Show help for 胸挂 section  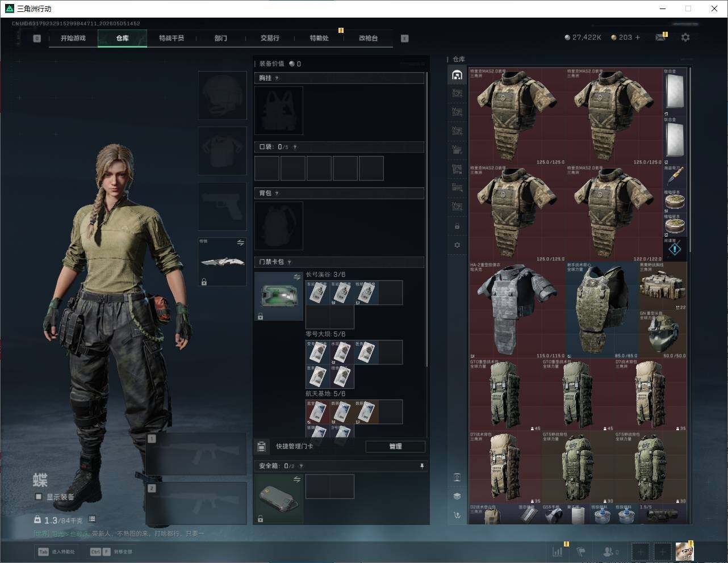coord(277,78)
